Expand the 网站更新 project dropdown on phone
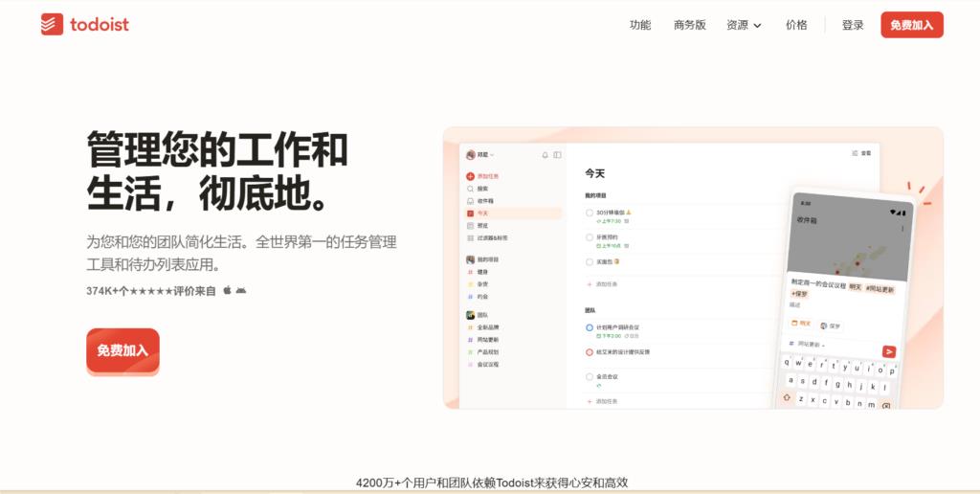 (x=807, y=344)
